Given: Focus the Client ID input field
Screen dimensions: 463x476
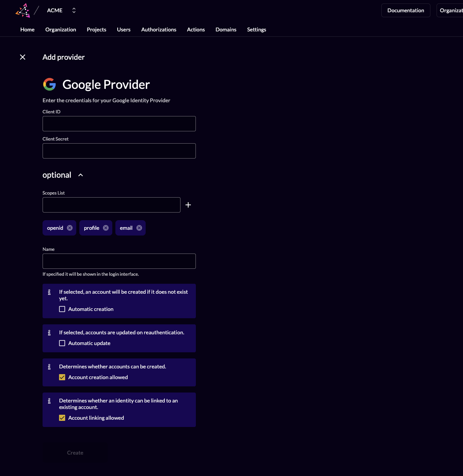Looking at the screenshot, I should (119, 124).
